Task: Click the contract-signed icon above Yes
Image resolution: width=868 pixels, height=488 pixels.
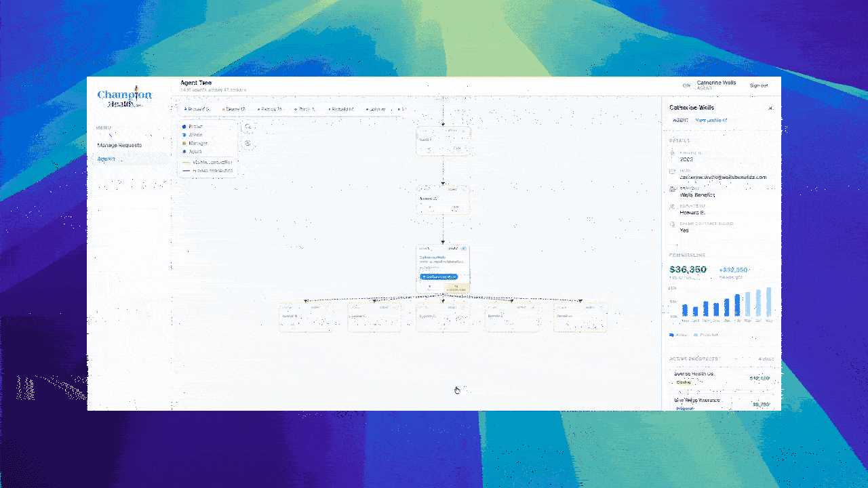Action: 672,224
